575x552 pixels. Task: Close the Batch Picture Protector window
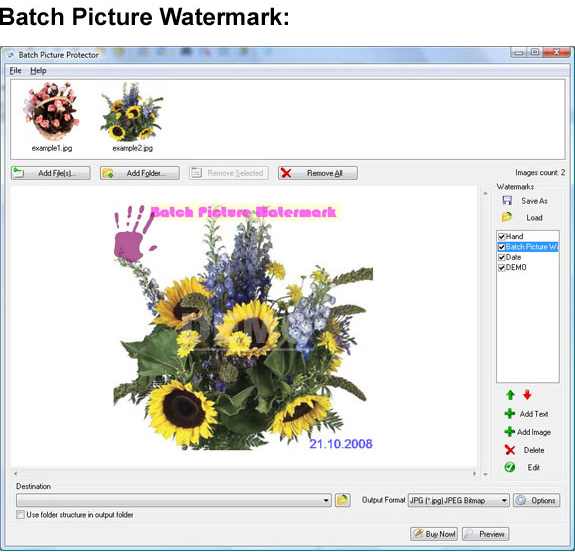tap(556, 52)
